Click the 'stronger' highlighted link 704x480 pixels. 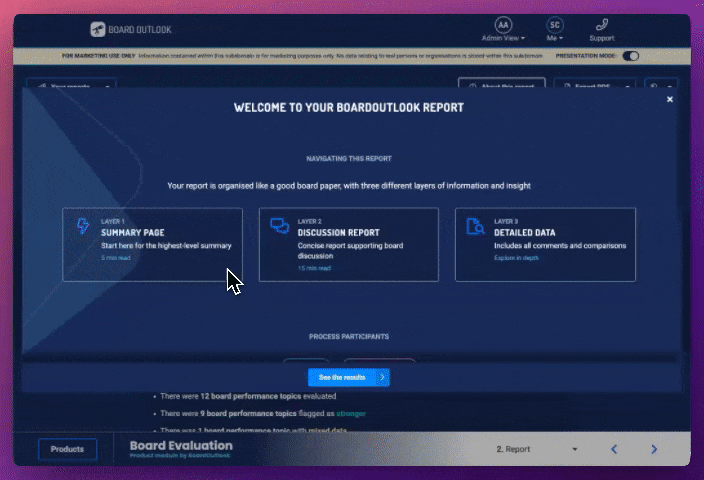351,414
